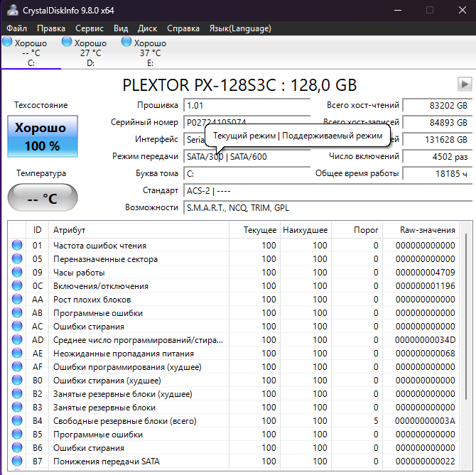Select the status orb for disk D:
This screenshot has height=475, width=476.
tap(67, 42)
